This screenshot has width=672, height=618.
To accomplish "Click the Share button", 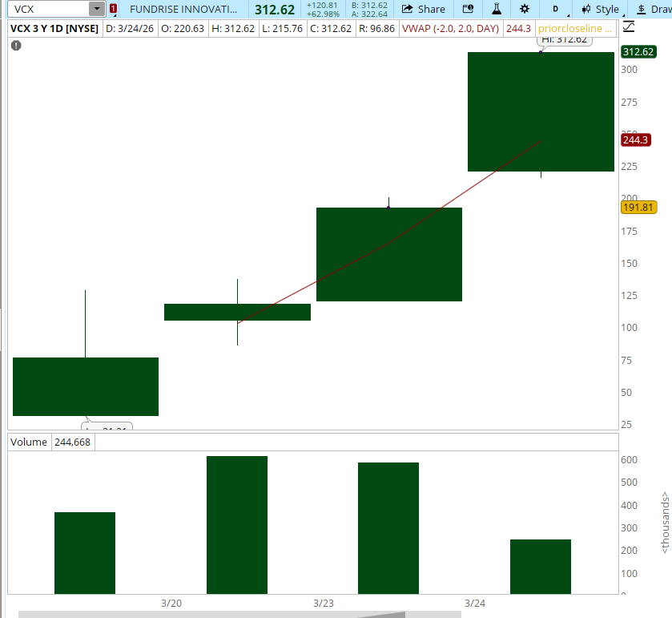I will point(424,9).
